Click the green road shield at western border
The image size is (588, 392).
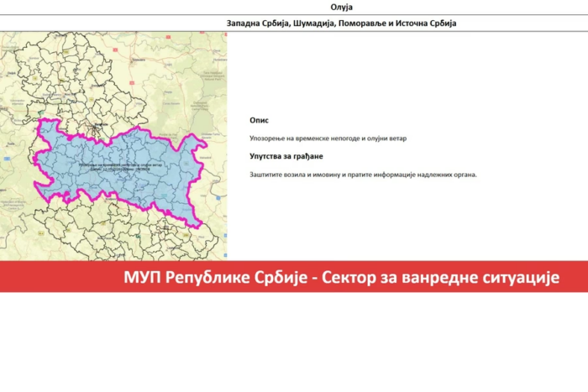tap(41, 112)
